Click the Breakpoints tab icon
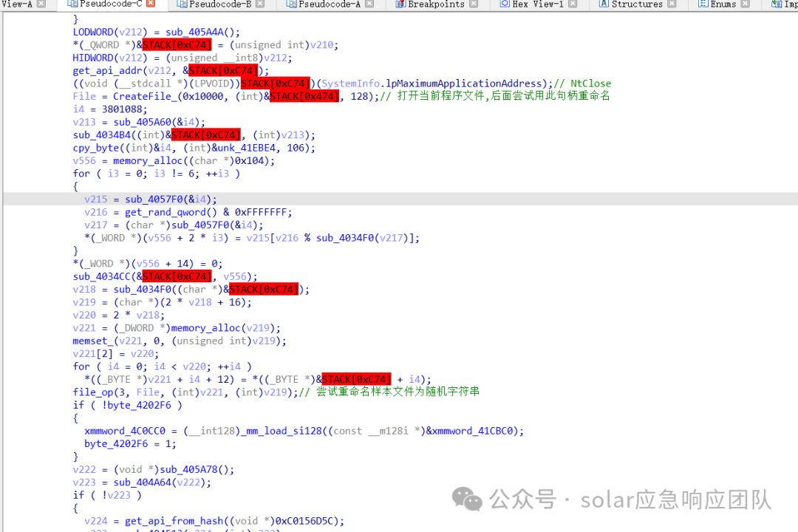 click(400, 4)
